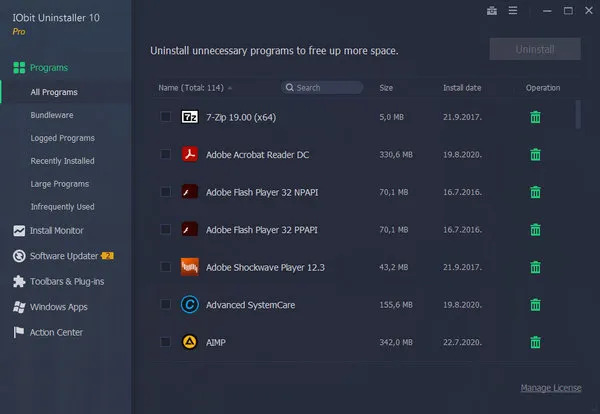Click the Toolbars & Plug-ins puzzle icon
This screenshot has width=600, height=414.
pyautogui.click(x=19, y=281)
